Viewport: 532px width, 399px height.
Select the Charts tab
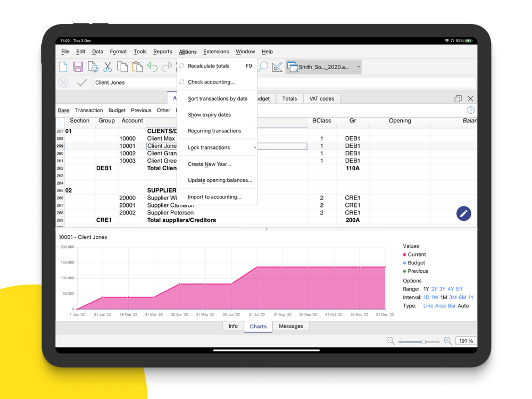click(x=258, y=327)
